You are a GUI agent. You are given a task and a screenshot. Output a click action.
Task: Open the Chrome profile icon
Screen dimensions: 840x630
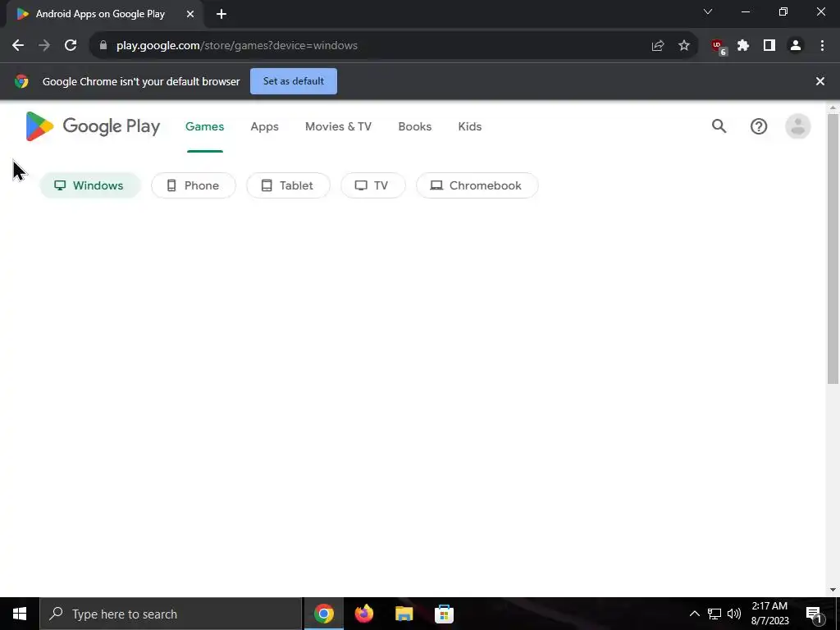pyautogui.click(x=796, y=46)
